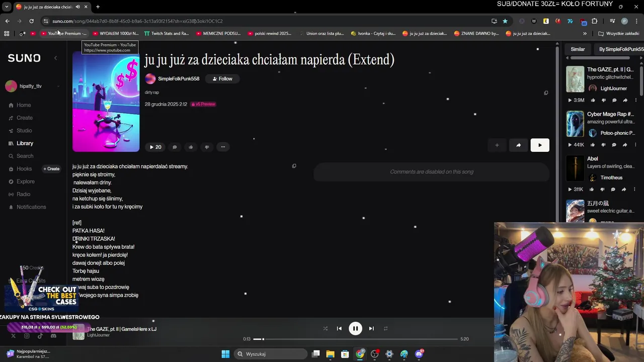This screenshot has width=644, height=362.
Task: Share The GAZE, pt. II song
Action: point(625,100)
